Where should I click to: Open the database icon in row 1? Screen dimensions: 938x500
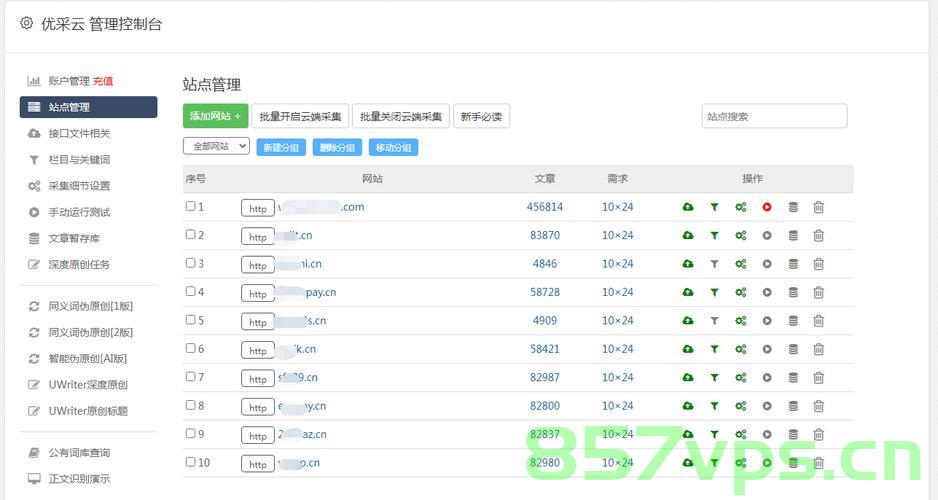click(x=793, y=207)
